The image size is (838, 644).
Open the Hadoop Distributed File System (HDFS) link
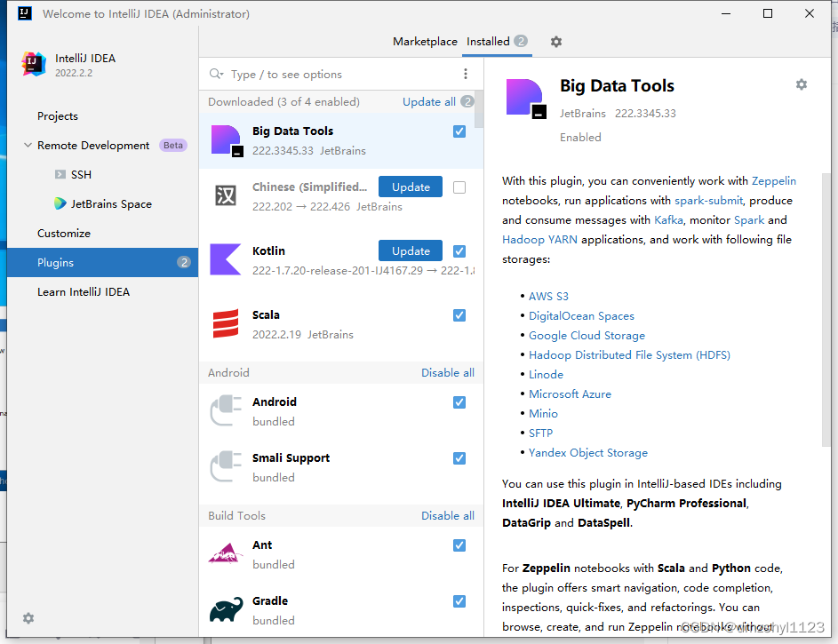pos(629,355)
